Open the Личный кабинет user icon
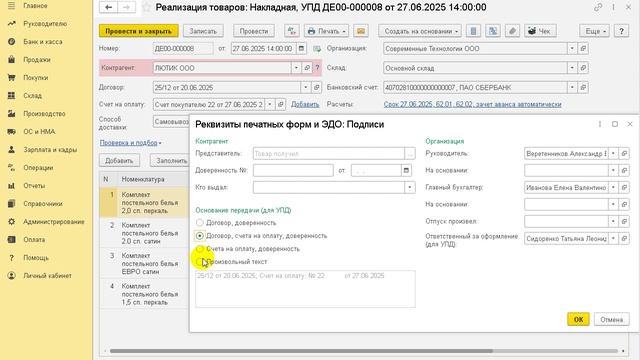The height and width of the screenshot is (360, 640). pos(11,276)
